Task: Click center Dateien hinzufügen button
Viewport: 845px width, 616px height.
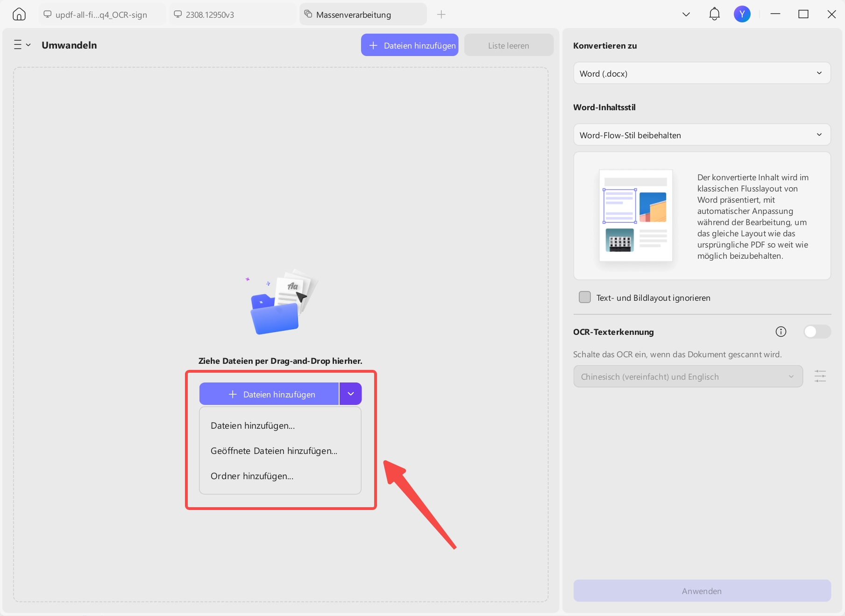Action: (x=269, y=394)
